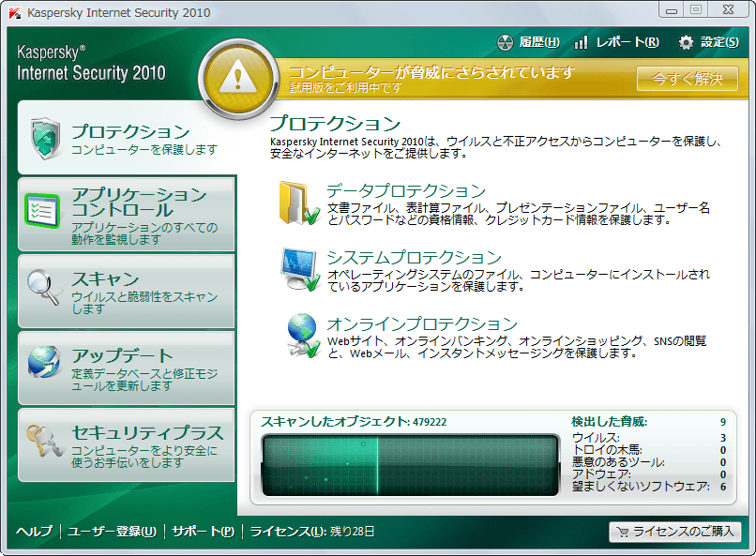756x556 pixels.
Task: Close the Kaspersky window
Action: click(729, 10)
